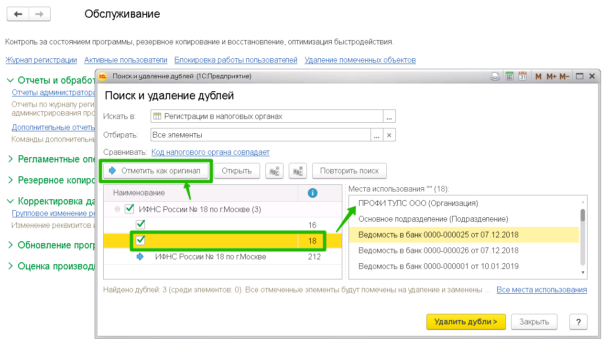Click the usage places list scrollbar down arrow
Viewport: 611px width, 364px height.
(x=583, y=272)
